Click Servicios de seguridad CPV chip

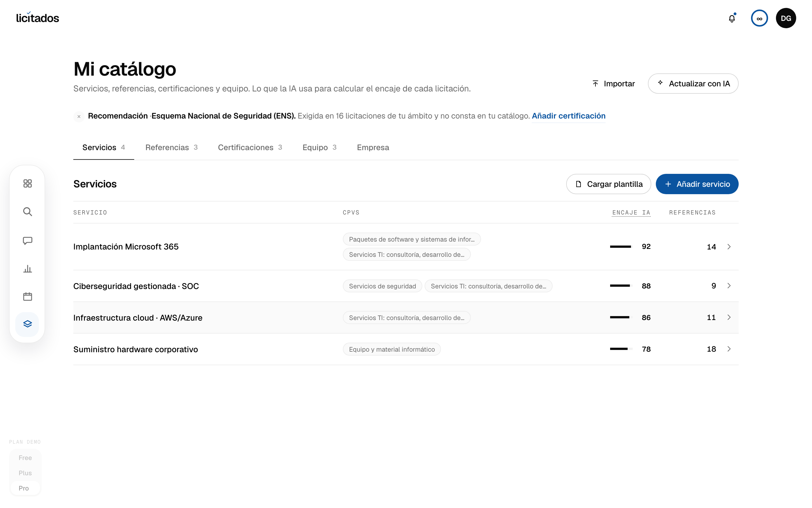click(383, 286)
